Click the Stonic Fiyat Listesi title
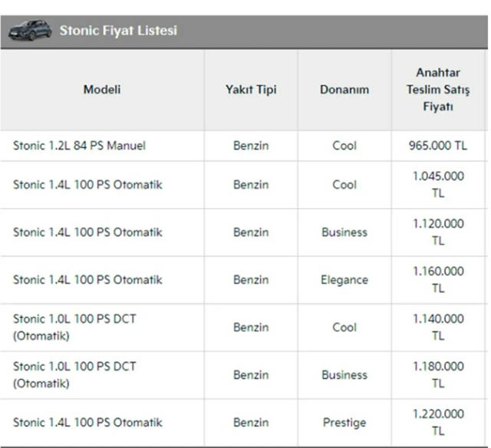 click(x=118, y=31)
